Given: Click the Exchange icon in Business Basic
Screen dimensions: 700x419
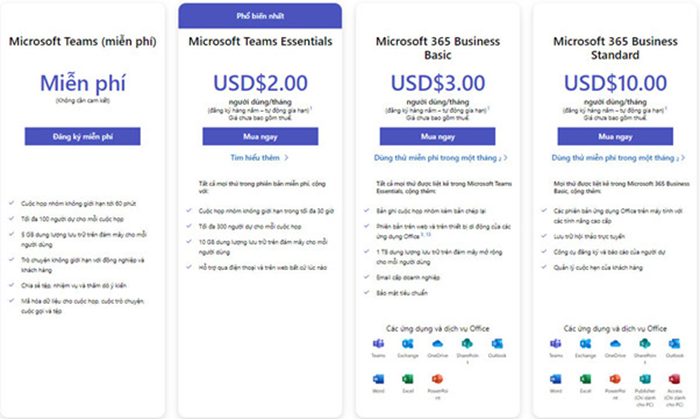Looking at the screenshot, I should [409, 343].
